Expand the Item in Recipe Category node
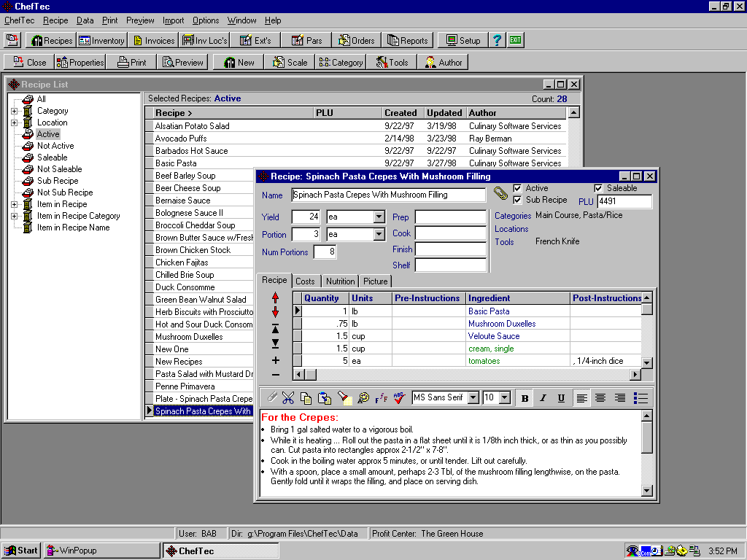747x560 pixels. [15, 216]
